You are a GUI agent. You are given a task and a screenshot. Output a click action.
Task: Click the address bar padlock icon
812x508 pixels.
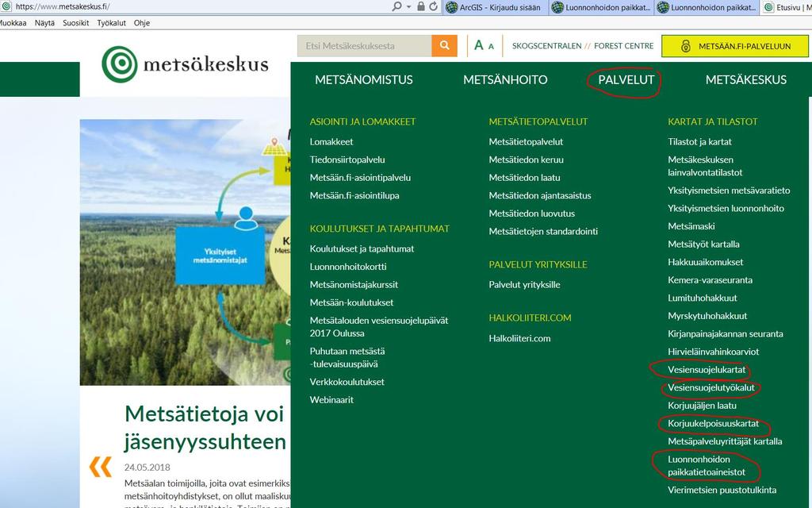pyautogui.click(x=421, y=6)
